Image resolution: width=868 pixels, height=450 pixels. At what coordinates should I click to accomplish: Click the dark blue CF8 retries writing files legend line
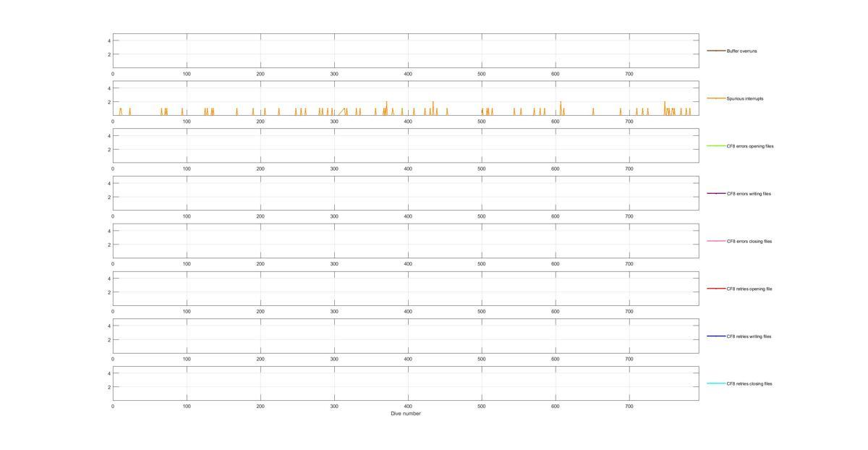tap(716, 336)
